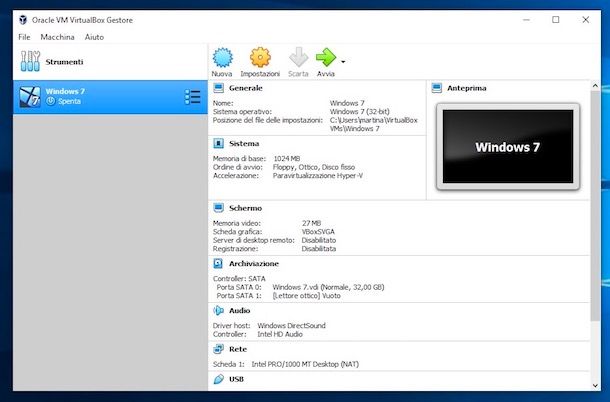Click the VirtualBox title bar logo

click(x=23, y=20)
